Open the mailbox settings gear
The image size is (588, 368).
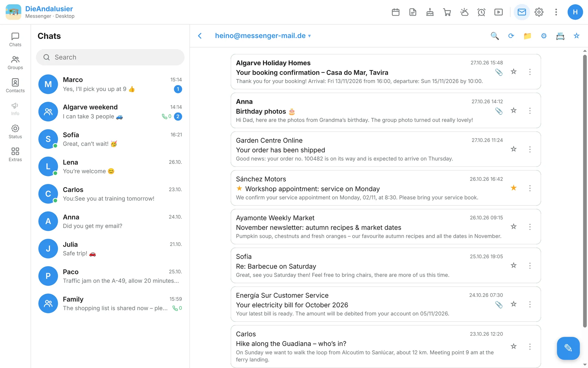[544, 36]
